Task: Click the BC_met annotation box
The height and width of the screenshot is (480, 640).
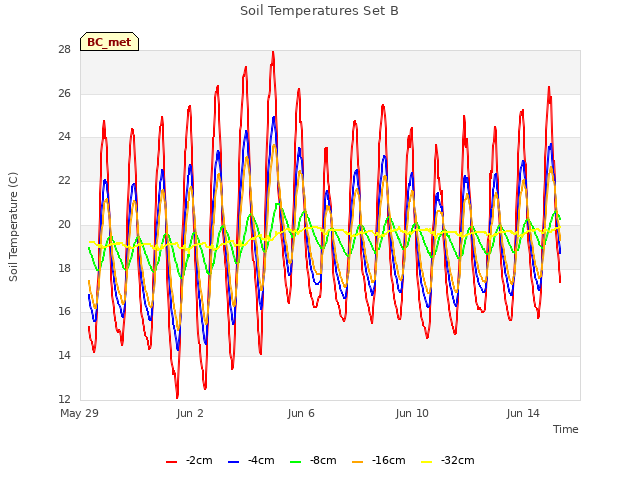Action: click(109, 42)
